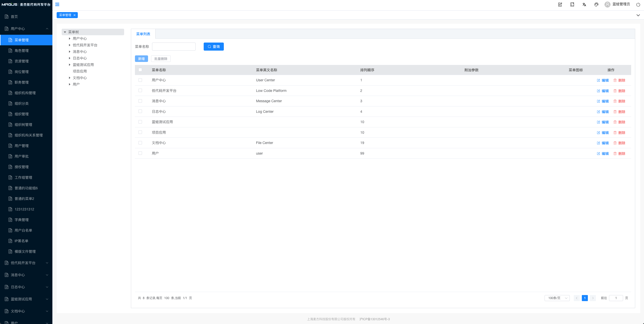Screen dimensions: 644x324
Task: Delete the 文档中心 row
Action: pyautogui.click(x=619, y=143)
